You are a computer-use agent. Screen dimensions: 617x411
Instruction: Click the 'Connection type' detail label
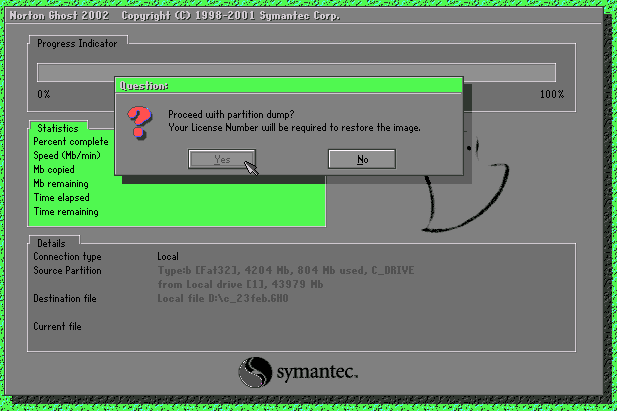click(x=67, y=257)
